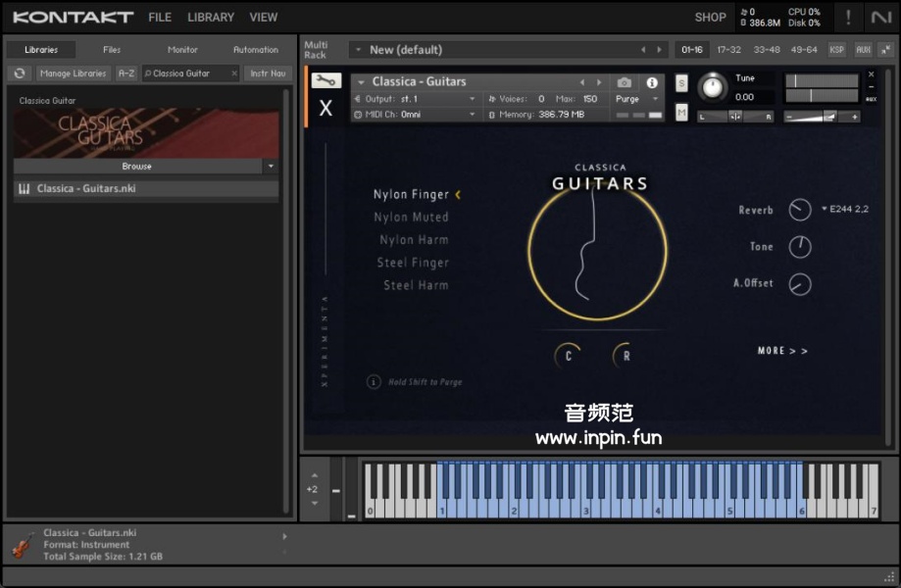Viewport: 901px width, 588px height.
Task: Toggle the KSP button in rack header
Action: (836, 49)
